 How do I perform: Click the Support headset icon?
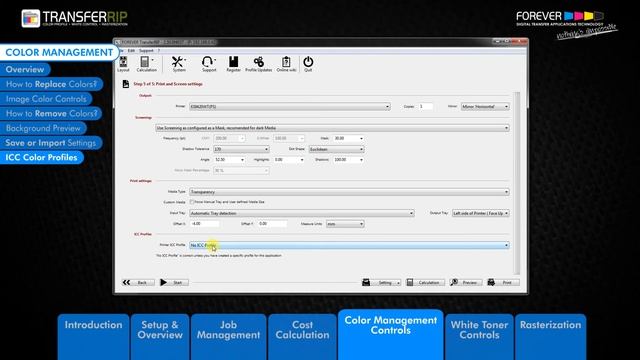tap(209, 64)
